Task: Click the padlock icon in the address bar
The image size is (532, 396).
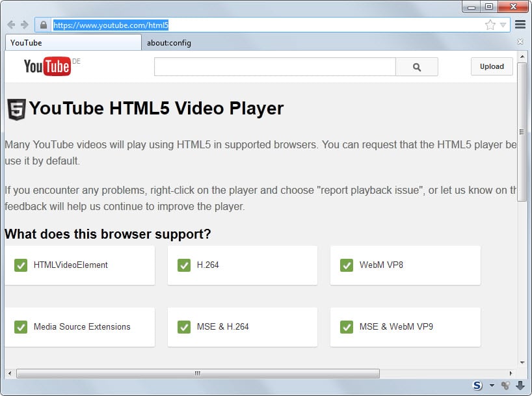Action: [x=43, y=25]
